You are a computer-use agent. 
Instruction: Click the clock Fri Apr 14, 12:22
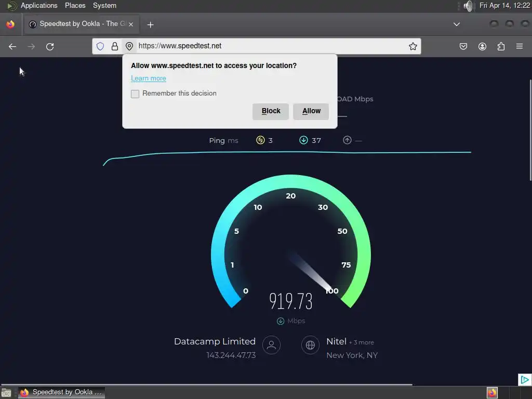tap(504, 6)
